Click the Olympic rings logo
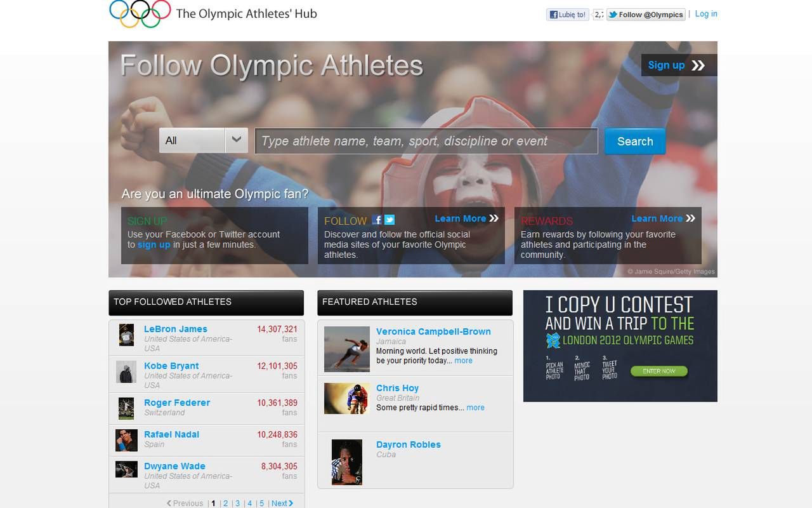The width and height of the screenshot is (812, 508). point(140,14)
